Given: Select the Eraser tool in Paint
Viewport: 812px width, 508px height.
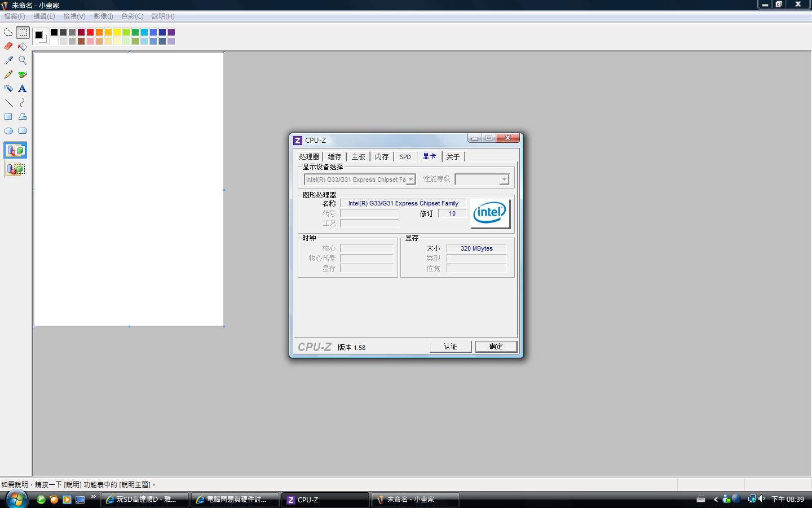Looking at the screenshot, I should click(x=8, y=46).
